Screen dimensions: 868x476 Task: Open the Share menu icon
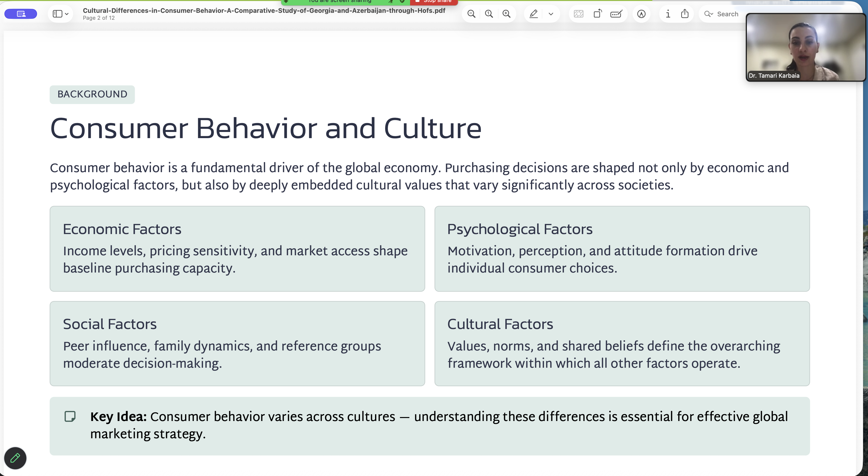[685, 14]
